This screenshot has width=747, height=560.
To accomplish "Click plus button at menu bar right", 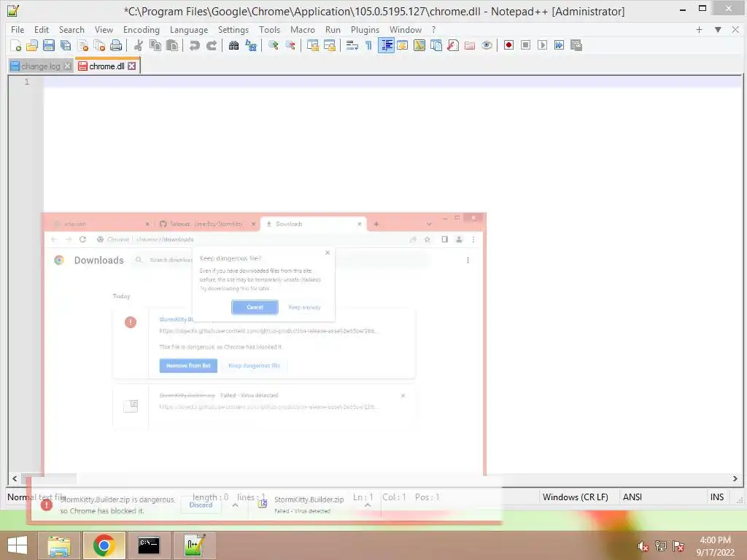I will tap(699, 29).
